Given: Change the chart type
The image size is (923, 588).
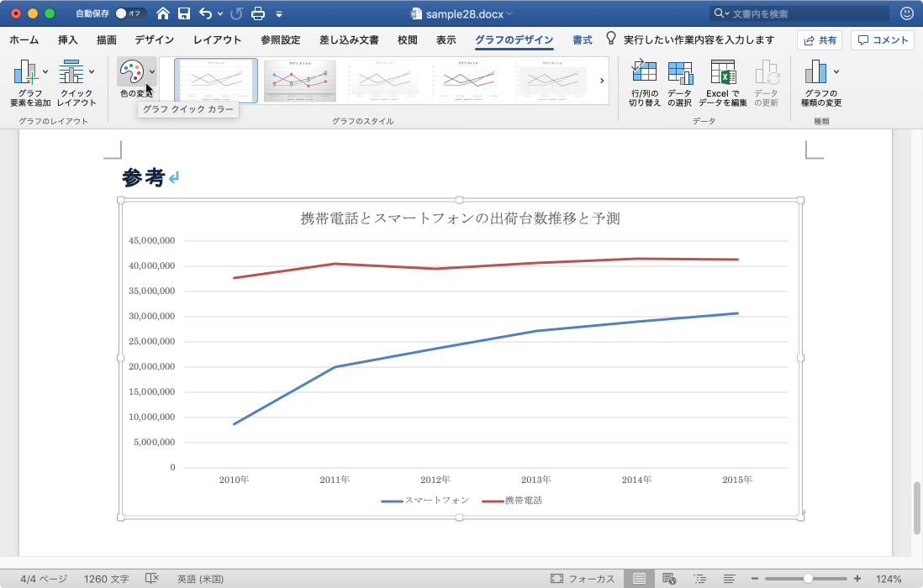Looking at the screenshot, I should 820,82.
